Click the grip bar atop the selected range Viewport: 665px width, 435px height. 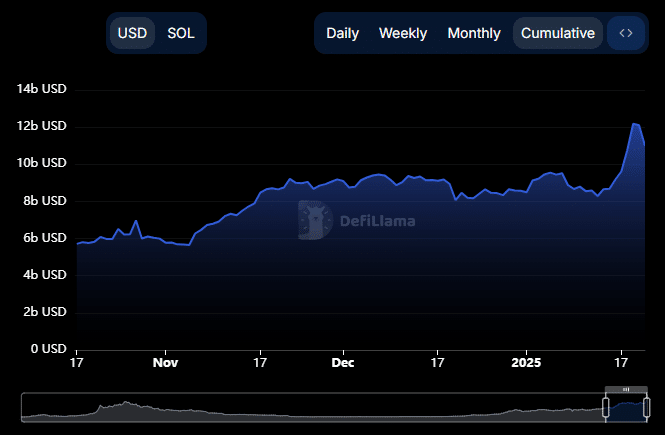[626, 389]
